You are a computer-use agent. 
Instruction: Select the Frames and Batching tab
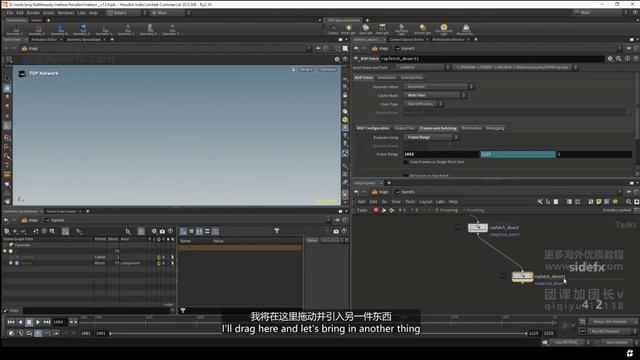pos(438,128)
